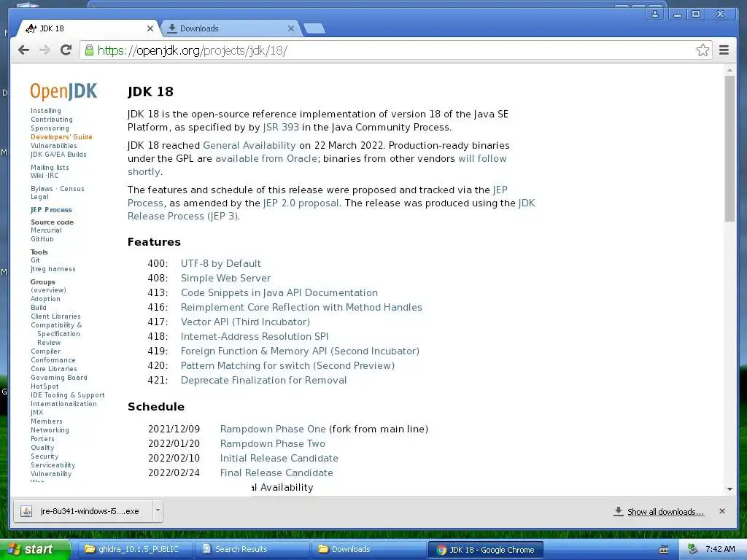Close the JDK 18 tab

[x=150, y=28]
